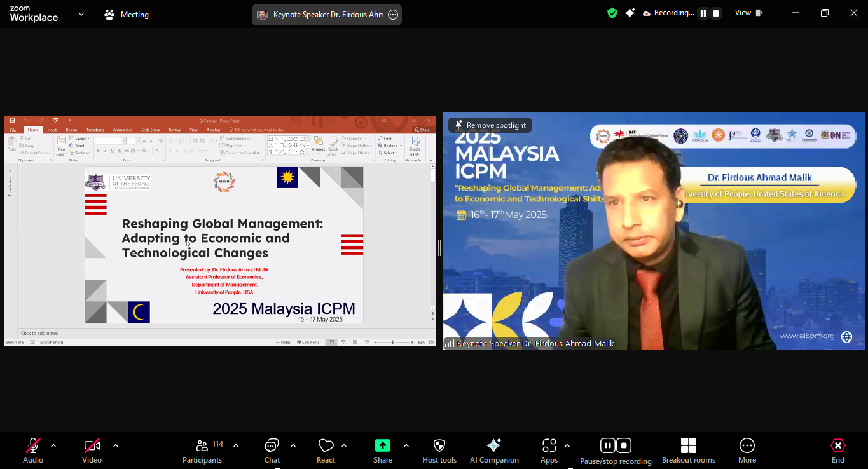Stop recording in the bottom toolbar

point(624,445)
